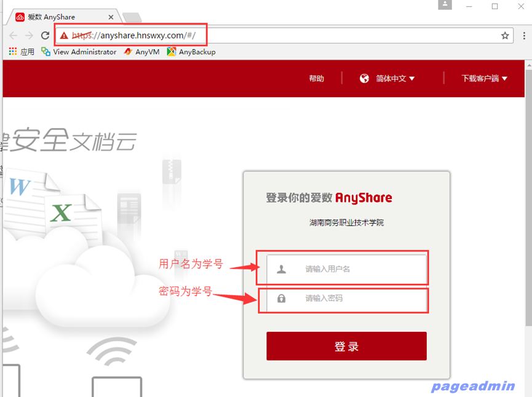Click the insecure connection warning triangle
The width and height of the screenshot is (532, 397).
63,36
